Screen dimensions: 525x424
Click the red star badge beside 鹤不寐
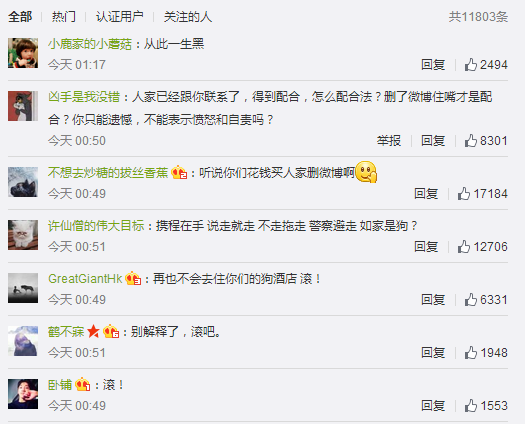point(93,332)
